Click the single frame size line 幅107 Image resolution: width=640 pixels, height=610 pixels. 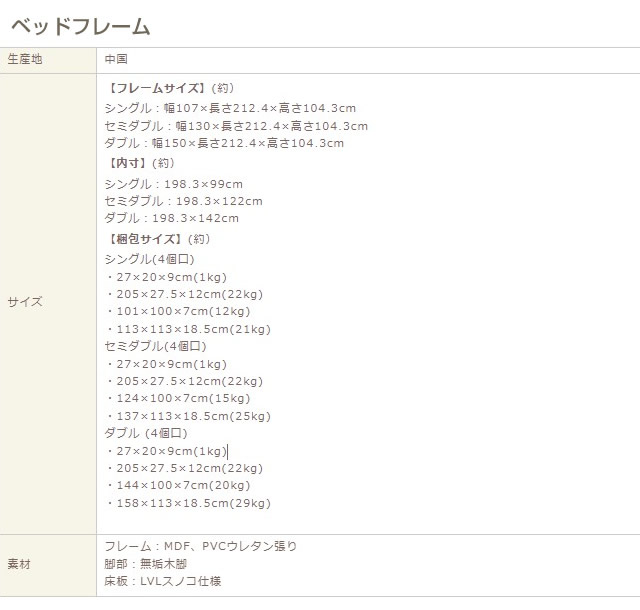pos(230,109)
